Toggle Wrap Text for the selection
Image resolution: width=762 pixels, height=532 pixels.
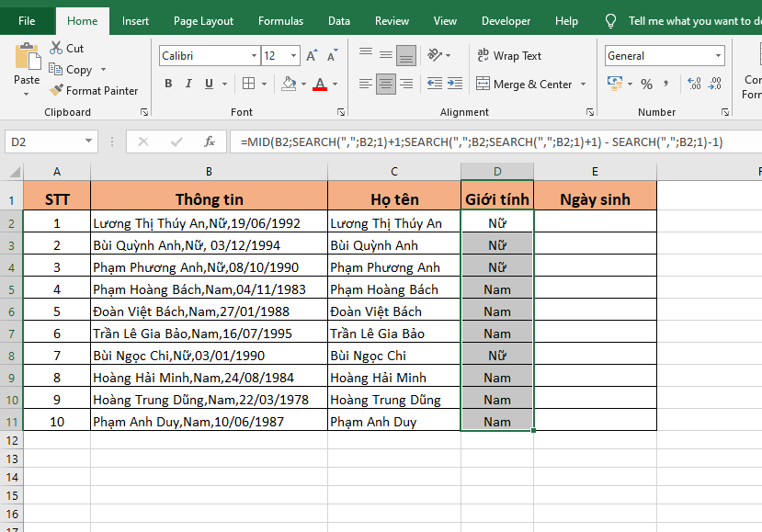[508, 56]
